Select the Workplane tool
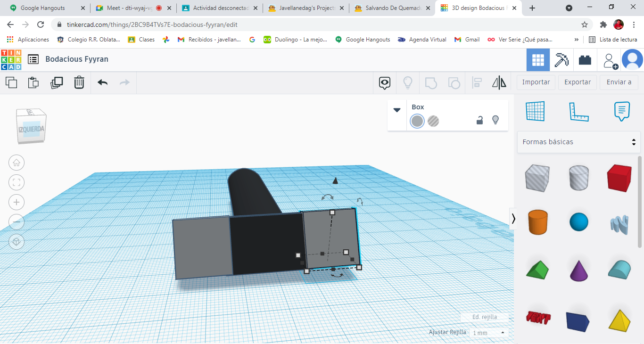Image resolution: width=644 pixels, height=344 pixels. 535,111
